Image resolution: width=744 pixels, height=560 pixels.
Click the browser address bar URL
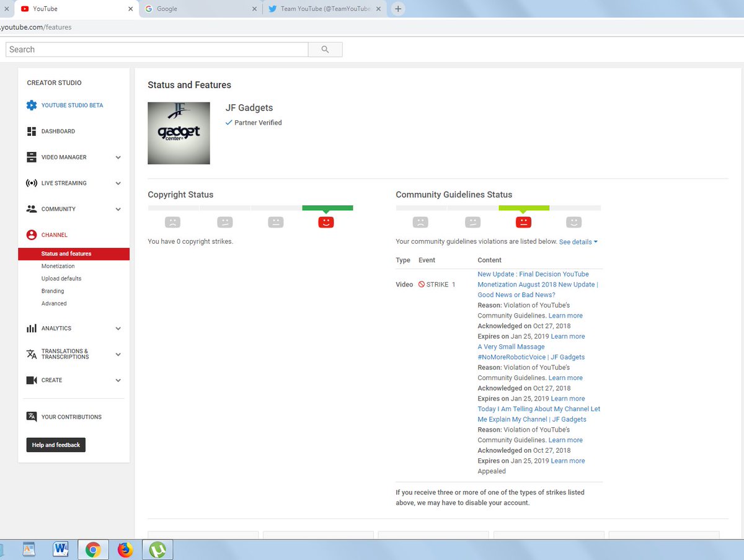click(36, 27)
